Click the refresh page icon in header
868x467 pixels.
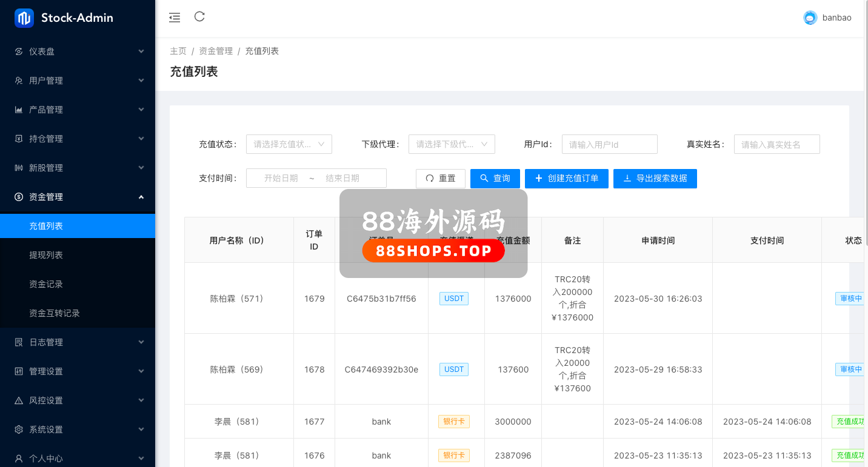tap(199, 17)
